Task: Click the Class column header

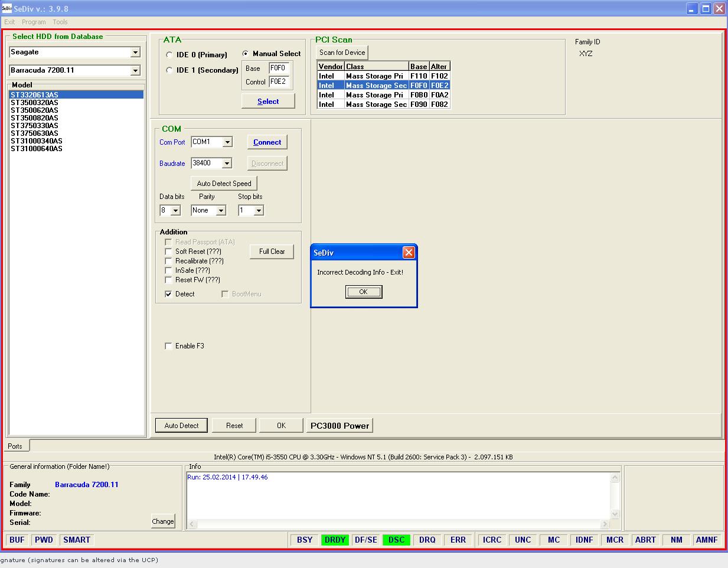Action: pyautogui.click(x=377, y=67)
